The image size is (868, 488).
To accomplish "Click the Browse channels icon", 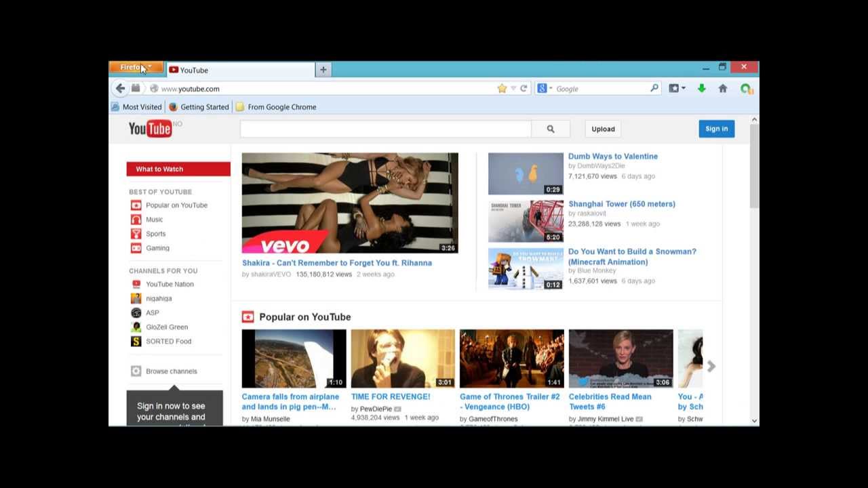I will 136,371.
